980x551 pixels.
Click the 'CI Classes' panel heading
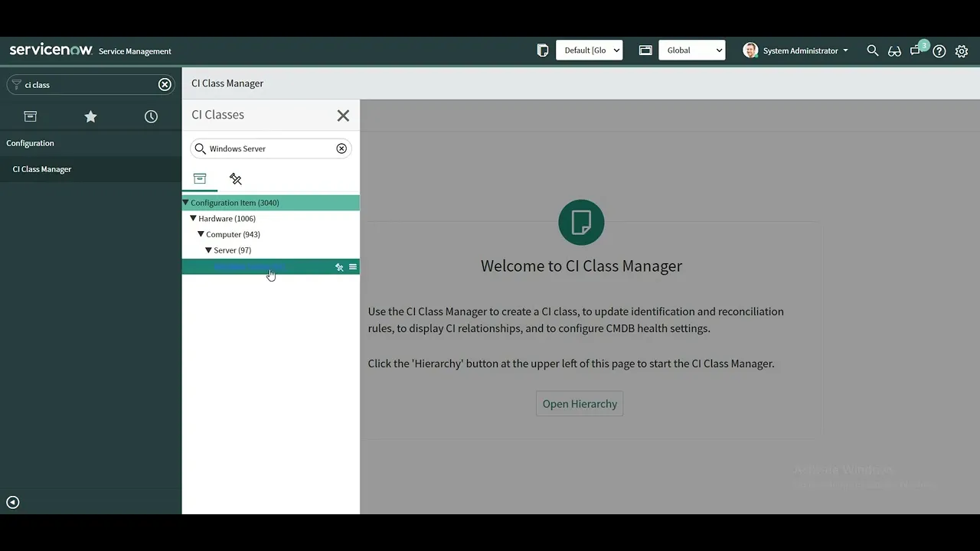point(218,115)
